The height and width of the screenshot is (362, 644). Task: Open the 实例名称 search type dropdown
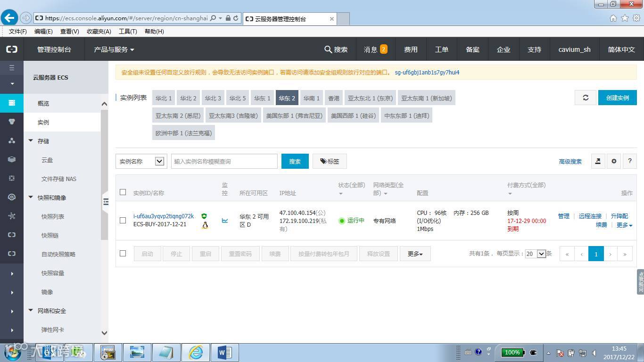point(141,161)
